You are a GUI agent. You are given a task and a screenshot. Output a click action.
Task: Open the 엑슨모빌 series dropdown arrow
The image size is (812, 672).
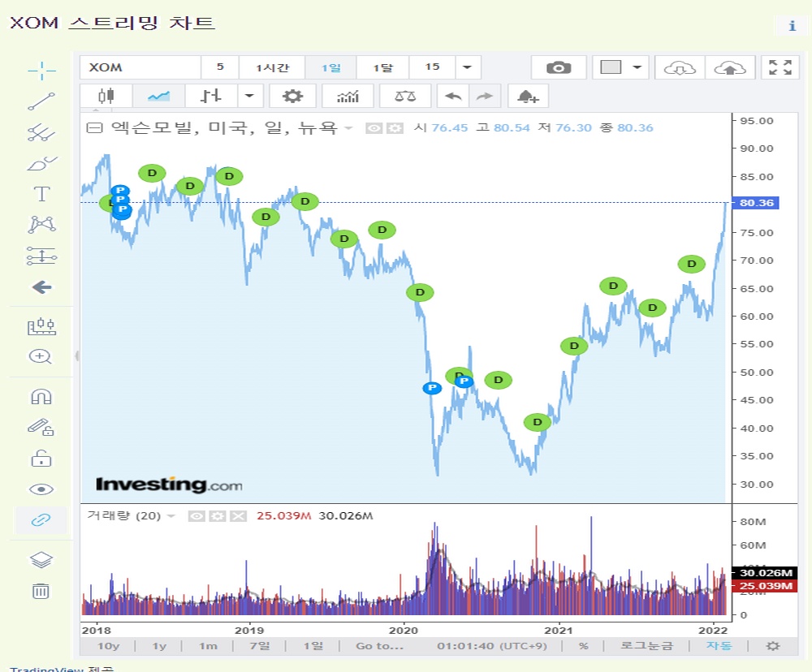point(348,128)
